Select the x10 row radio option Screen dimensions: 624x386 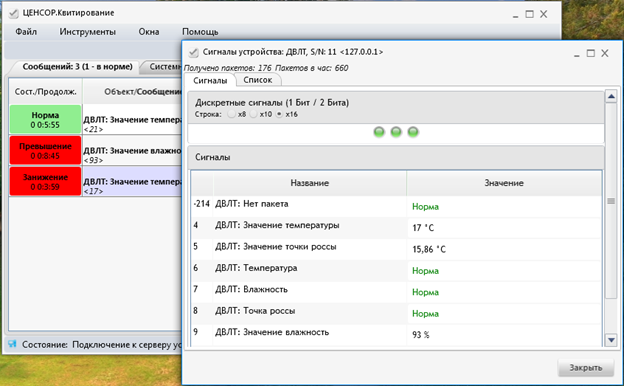[x=254, y=114]
